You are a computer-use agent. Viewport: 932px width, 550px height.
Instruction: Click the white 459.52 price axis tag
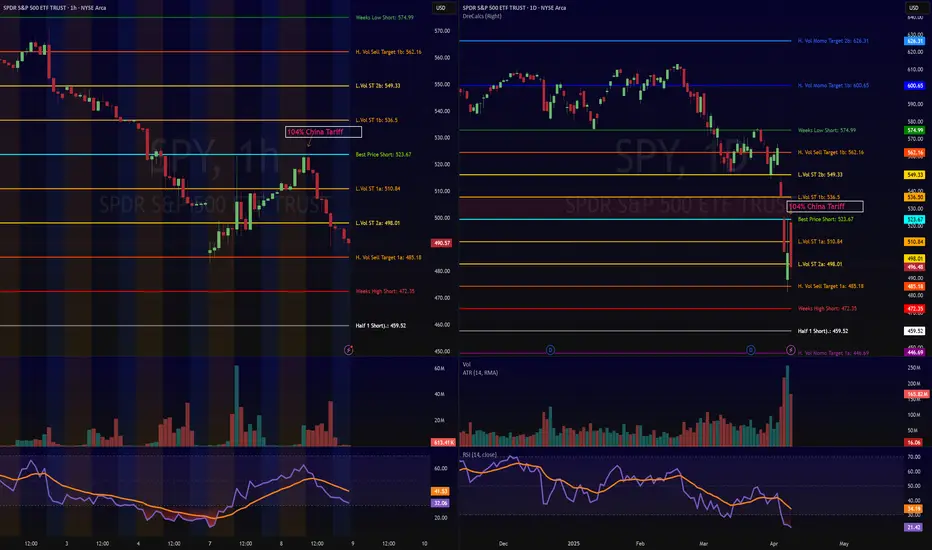tap(914, 331)
